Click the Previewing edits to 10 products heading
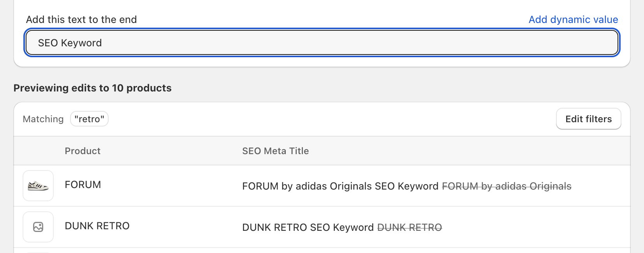644x253 pixels. pyautogui.click(x=93, y=88)
